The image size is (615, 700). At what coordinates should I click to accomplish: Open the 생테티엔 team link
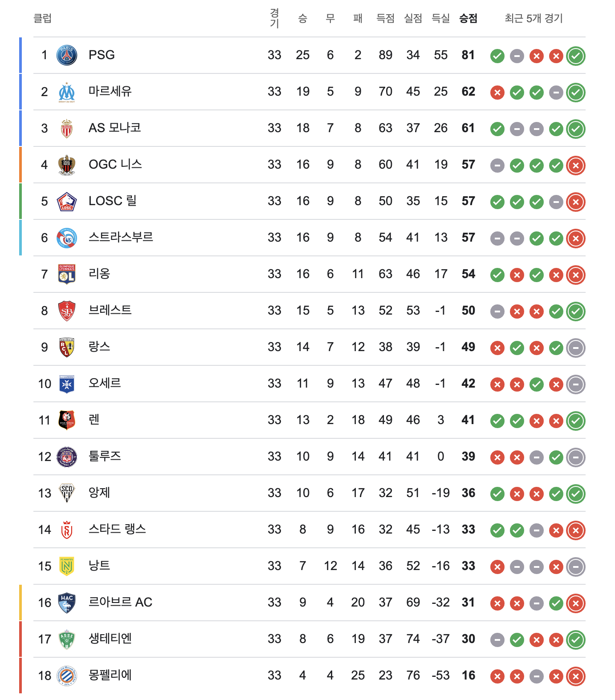pos(110,639)
